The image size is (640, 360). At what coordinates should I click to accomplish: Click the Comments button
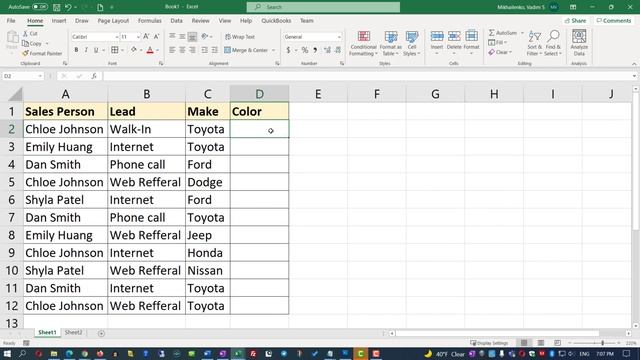(x=614, y=20)
